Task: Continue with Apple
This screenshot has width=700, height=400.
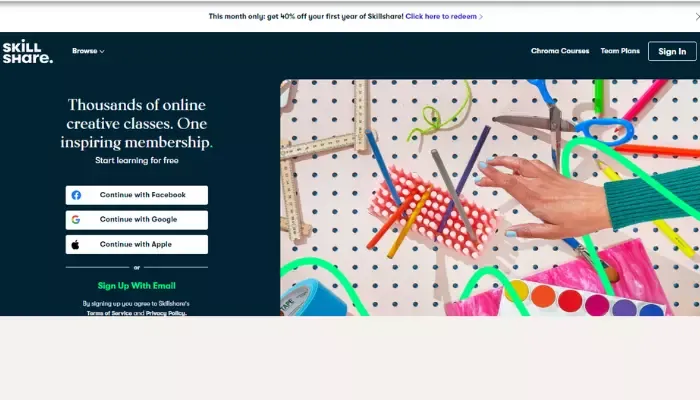Action: 137,245
